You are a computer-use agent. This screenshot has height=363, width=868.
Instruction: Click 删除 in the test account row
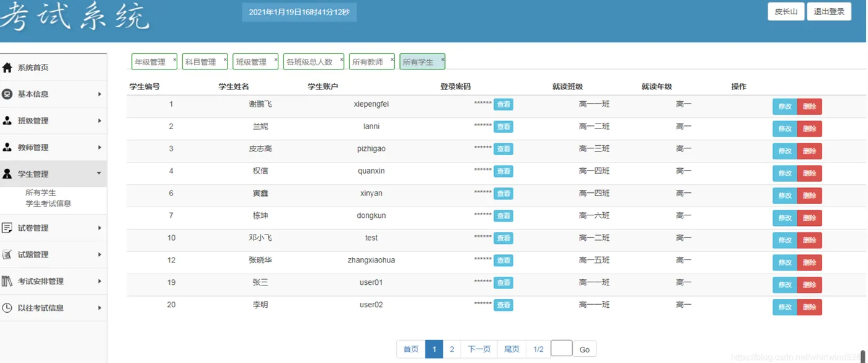pyautogui.click(x=810, y=241)
